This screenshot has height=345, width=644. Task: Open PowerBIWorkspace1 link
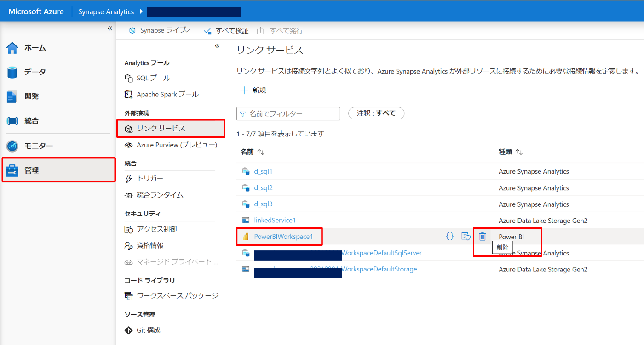[x=283, y=237]
